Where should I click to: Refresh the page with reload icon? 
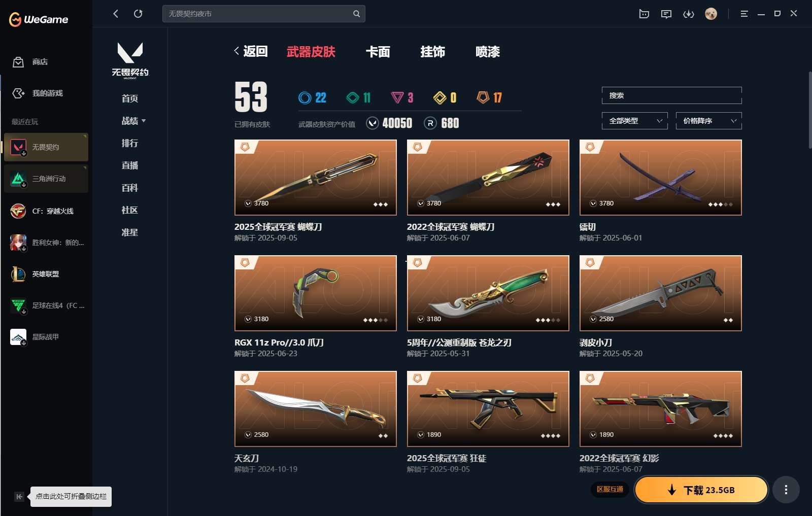[138, 14]
